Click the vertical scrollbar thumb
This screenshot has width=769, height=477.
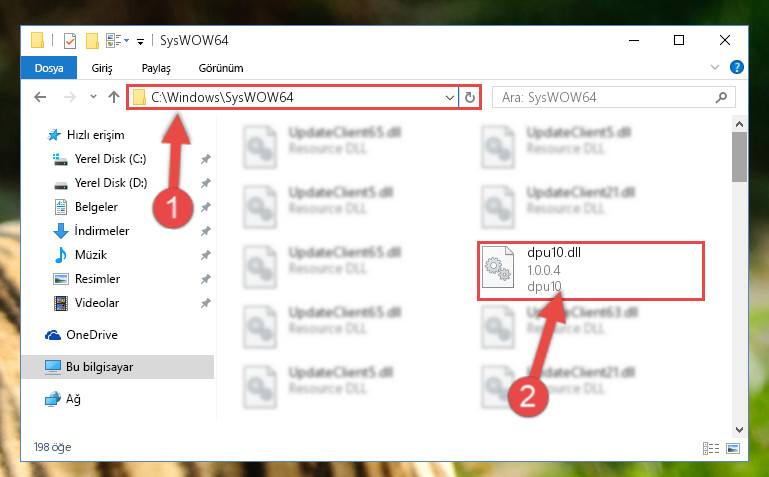click(x=739, y=157)
